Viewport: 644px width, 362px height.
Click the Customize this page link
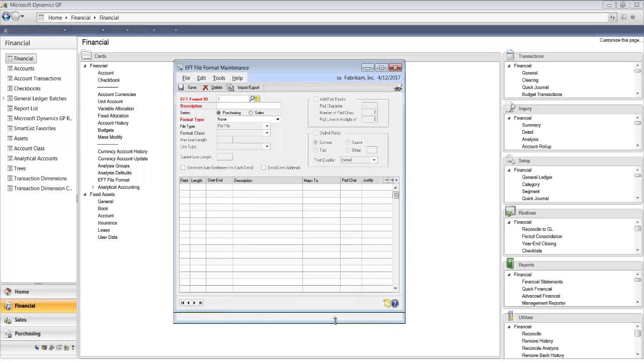(621, 40)
